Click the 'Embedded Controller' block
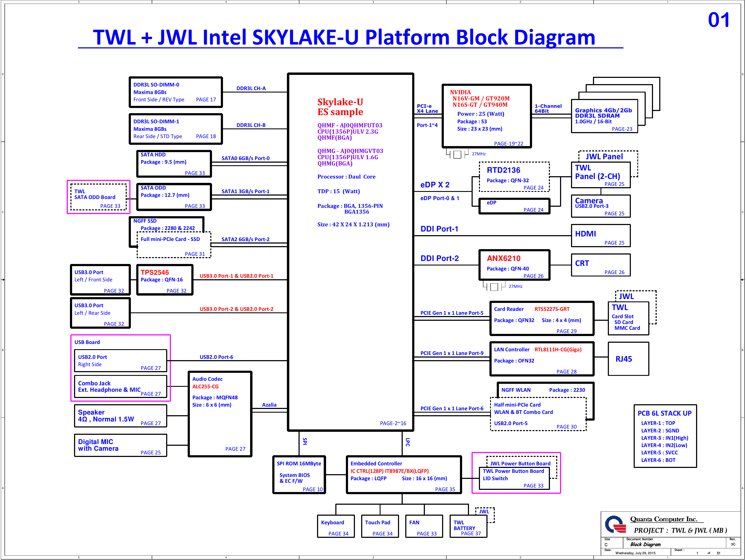This screenshot has width=746, height=560. coord(404,475)
